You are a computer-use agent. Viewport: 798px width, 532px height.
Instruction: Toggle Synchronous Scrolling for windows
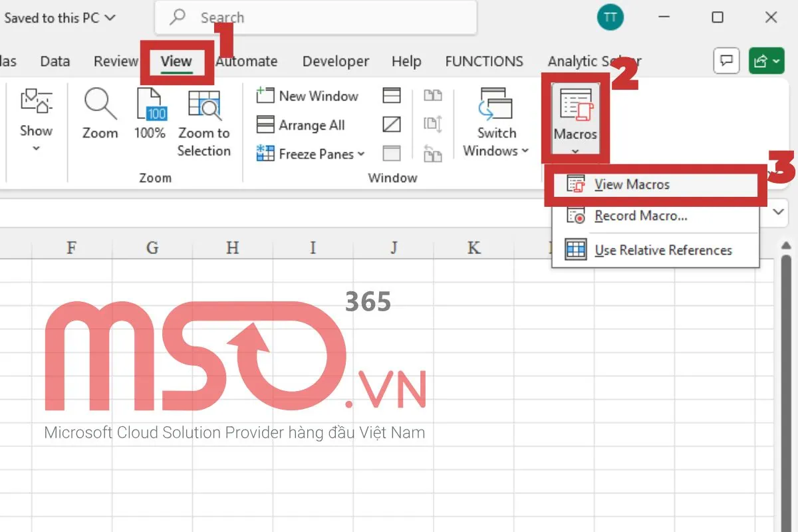pyautogui.click(x=433, y=124)
